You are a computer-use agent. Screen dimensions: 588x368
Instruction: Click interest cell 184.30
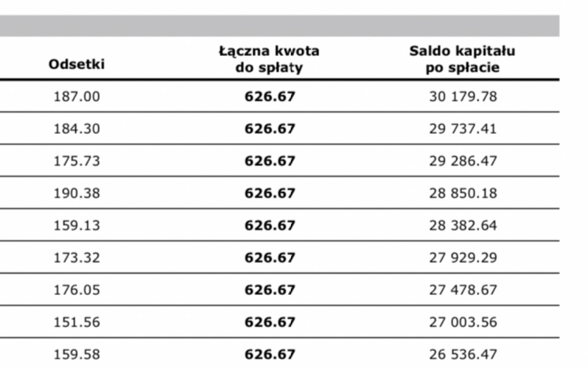[77, 129]
